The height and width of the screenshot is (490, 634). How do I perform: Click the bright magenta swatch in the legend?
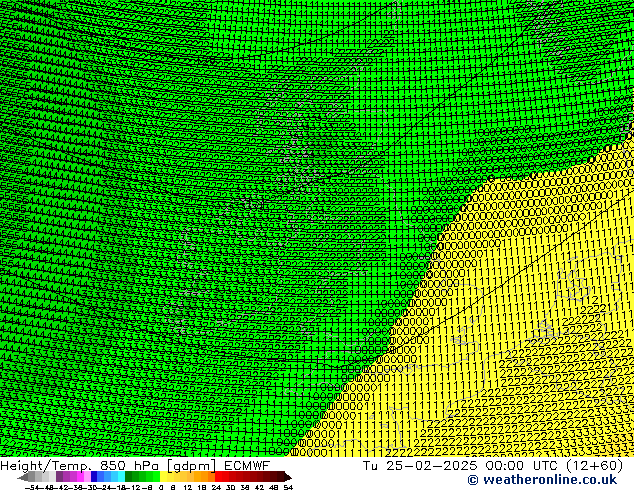[x=80, y=477]
